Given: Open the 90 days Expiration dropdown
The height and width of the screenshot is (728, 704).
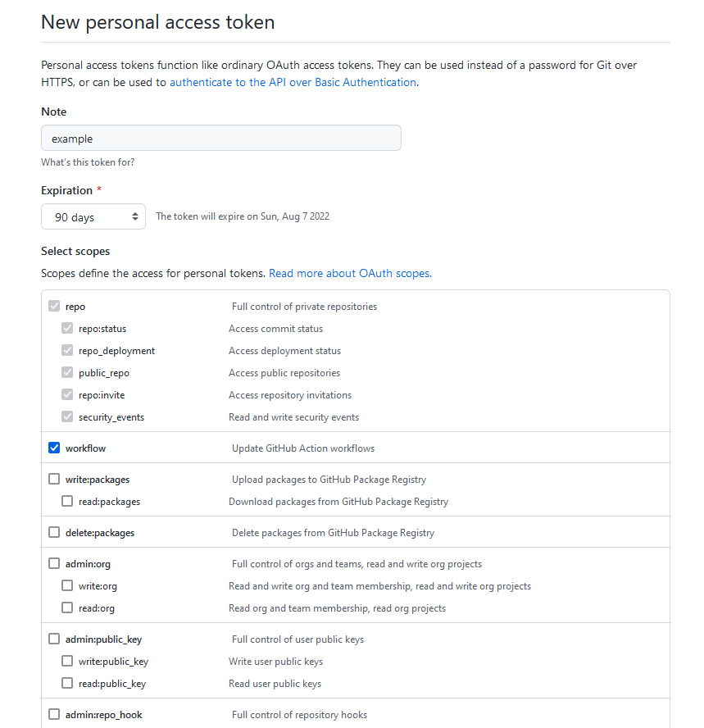Looking at the screenshot, I should pyautogui.click(x=93, y=216).
